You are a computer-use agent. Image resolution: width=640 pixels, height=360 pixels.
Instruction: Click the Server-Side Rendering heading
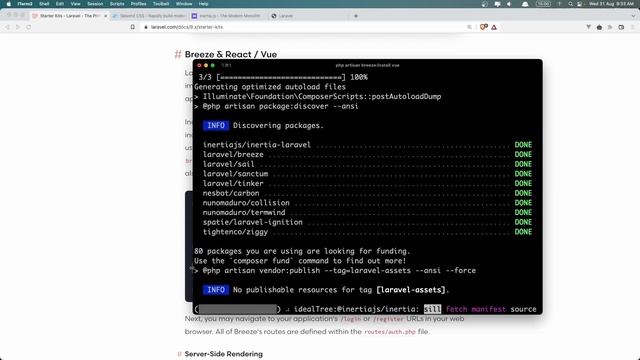coord(223,354)
